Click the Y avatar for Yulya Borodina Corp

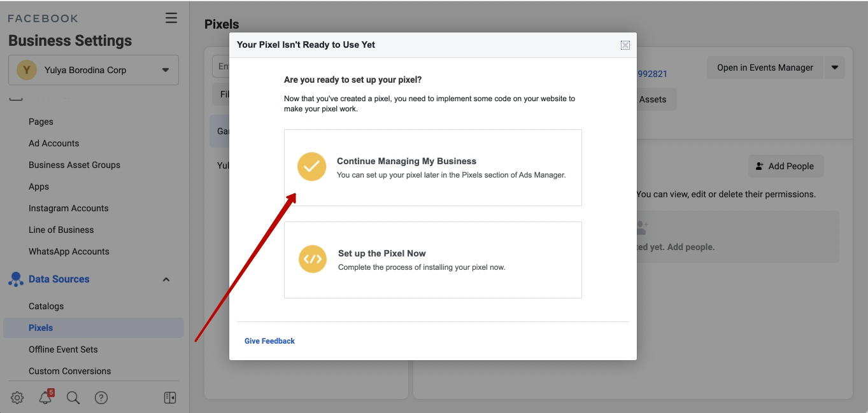pos(26,70)
